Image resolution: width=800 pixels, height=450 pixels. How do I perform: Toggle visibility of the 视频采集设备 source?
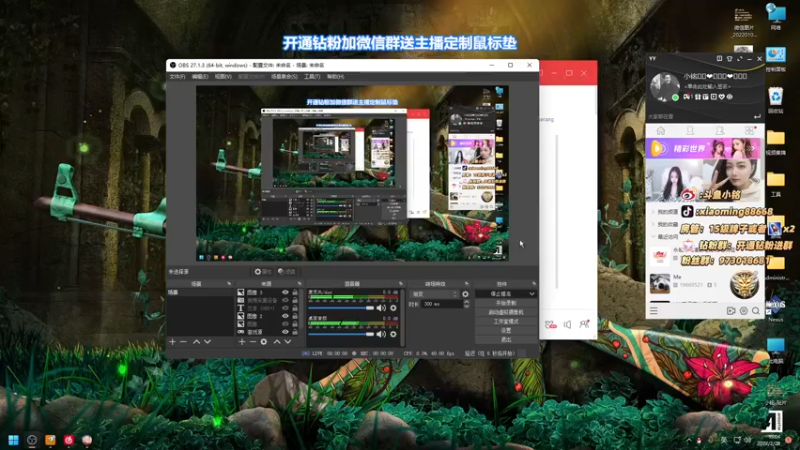pos(285,300)
